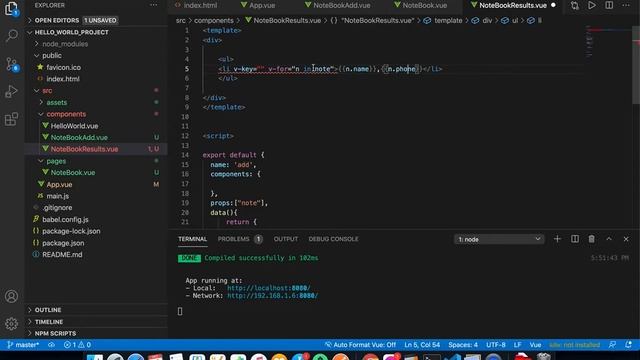Click the feedback icon in status bar

coord(612,345)
